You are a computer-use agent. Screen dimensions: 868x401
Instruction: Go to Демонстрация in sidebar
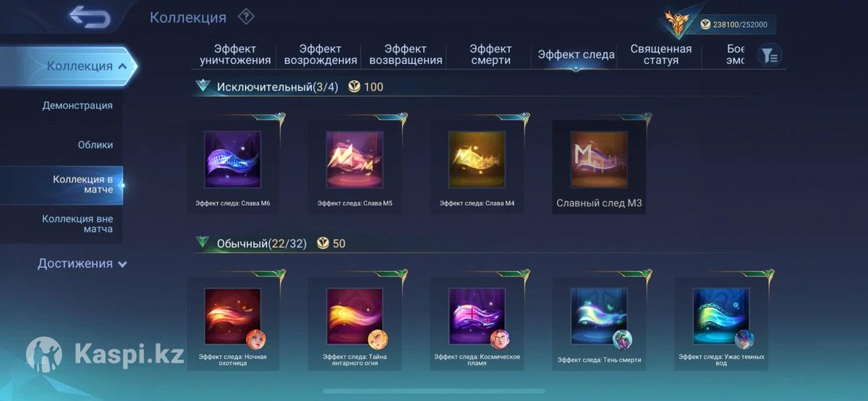coord(77,106)
